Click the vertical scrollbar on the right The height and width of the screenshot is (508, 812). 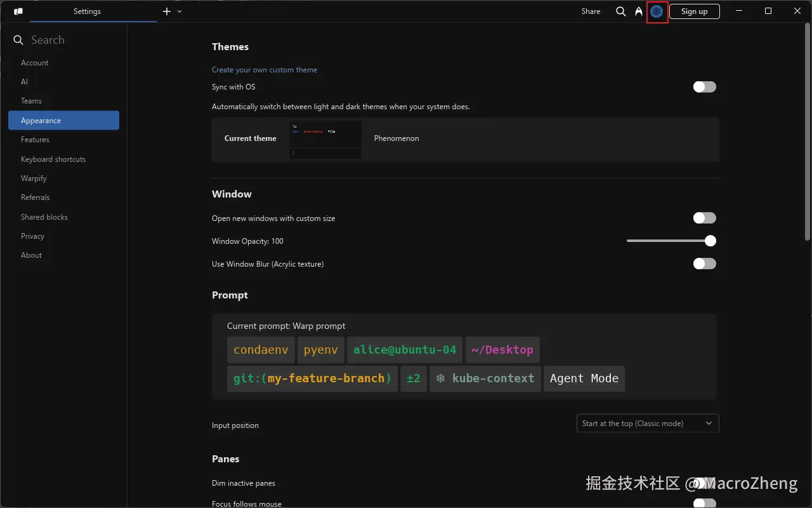coord(808,131)
